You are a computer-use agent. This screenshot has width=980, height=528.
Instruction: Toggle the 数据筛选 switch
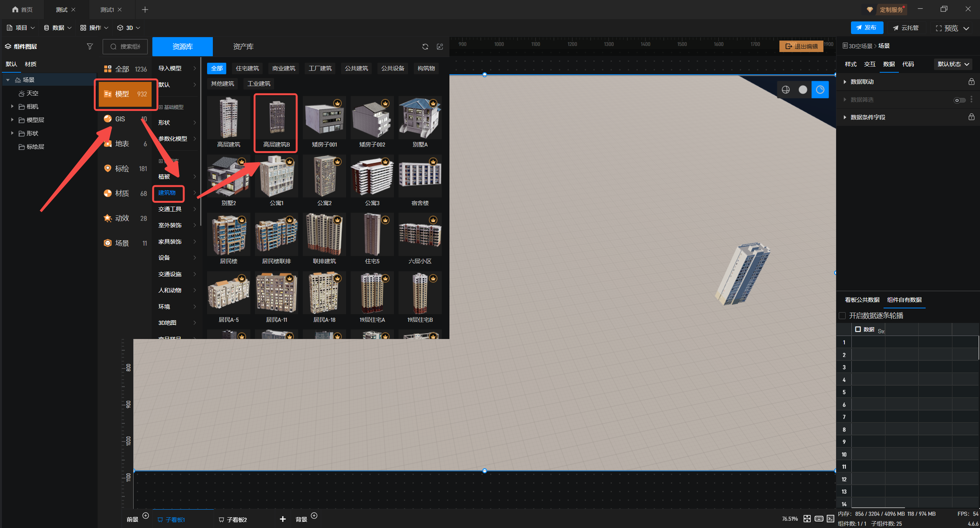click(x=959, y=100)
